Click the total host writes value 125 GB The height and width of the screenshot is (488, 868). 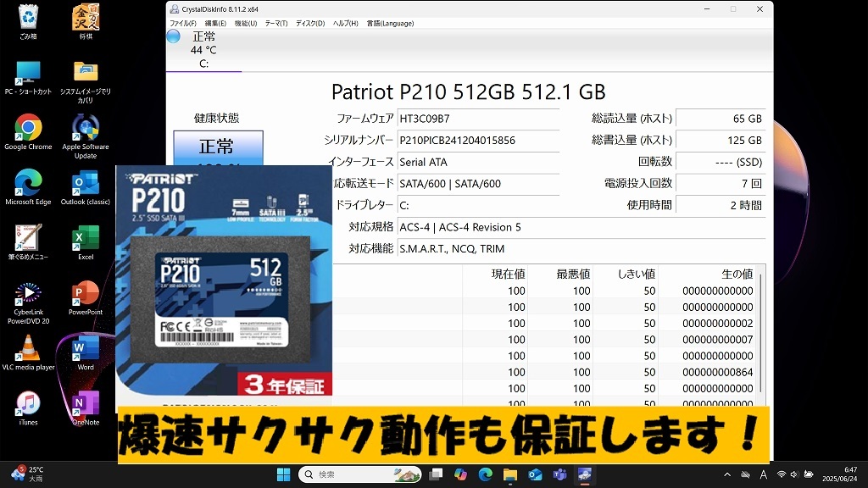click(x=721, y=141)
